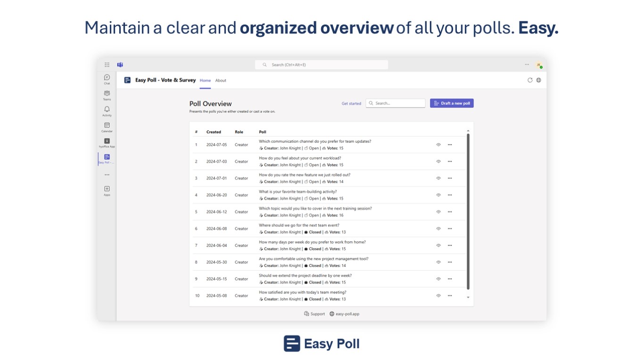
Task: Click the app launcher waffle icon
Action: point(107,65)
